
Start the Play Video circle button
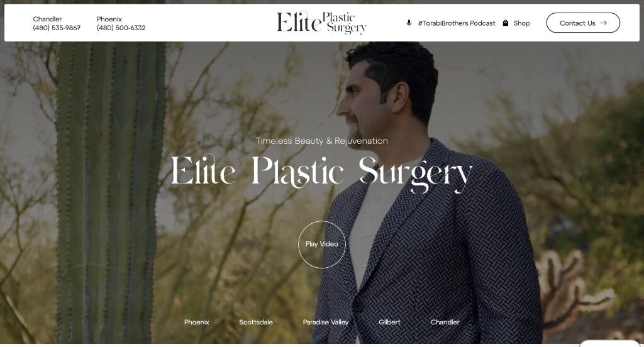click(x=321, y=245)
